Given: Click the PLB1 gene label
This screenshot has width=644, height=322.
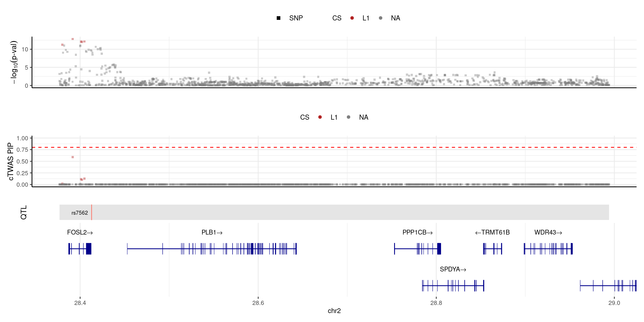Looking at the screenshot, I should coord(212,233).
